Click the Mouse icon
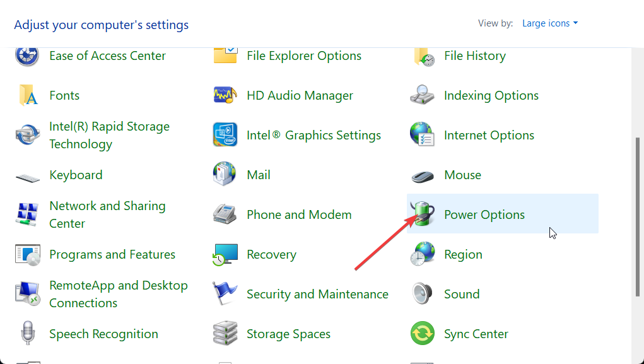 pos(422,175)
